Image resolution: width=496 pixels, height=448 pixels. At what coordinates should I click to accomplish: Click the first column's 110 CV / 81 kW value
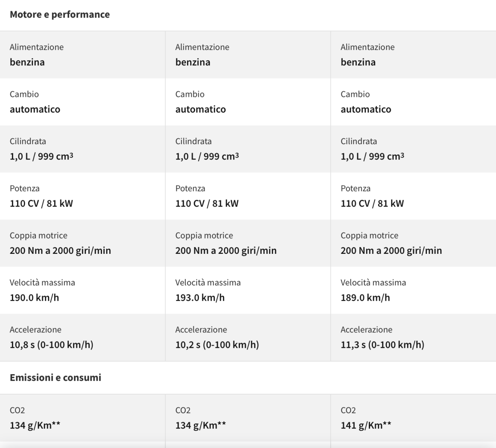pos(41,204)
